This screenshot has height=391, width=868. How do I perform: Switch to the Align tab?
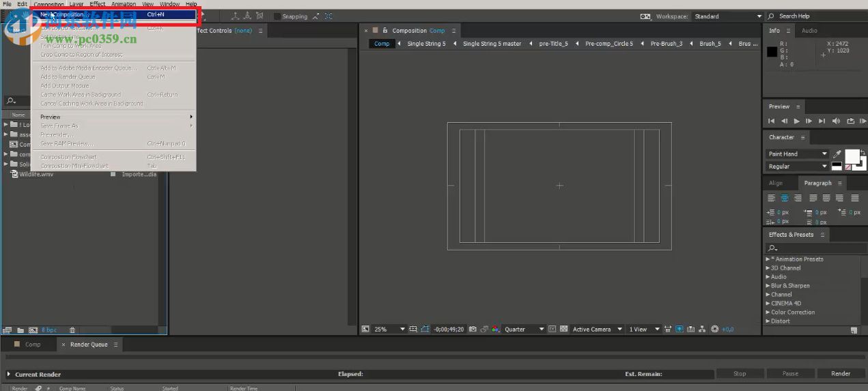pyautogui.click(x=776, y=183)
